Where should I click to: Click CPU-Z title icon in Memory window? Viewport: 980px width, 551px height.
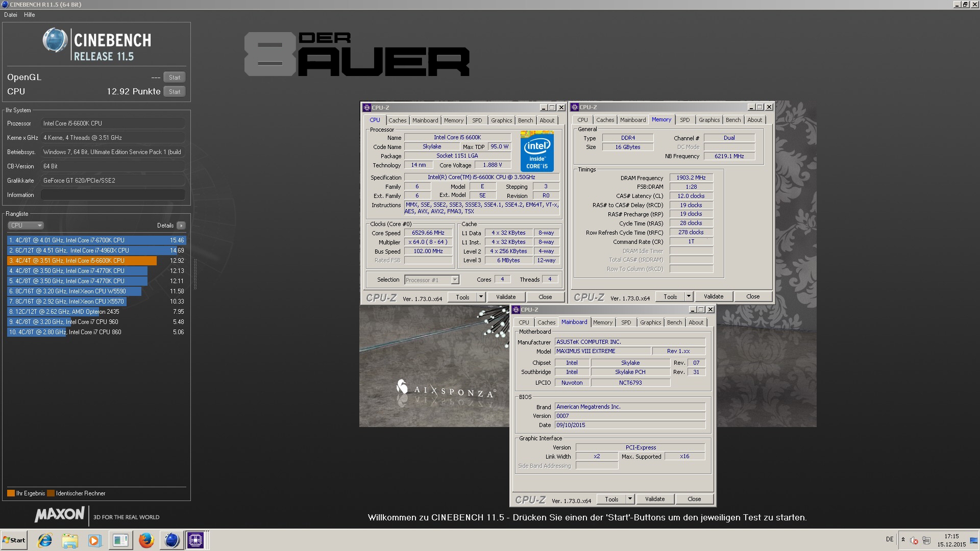point(575,107)
